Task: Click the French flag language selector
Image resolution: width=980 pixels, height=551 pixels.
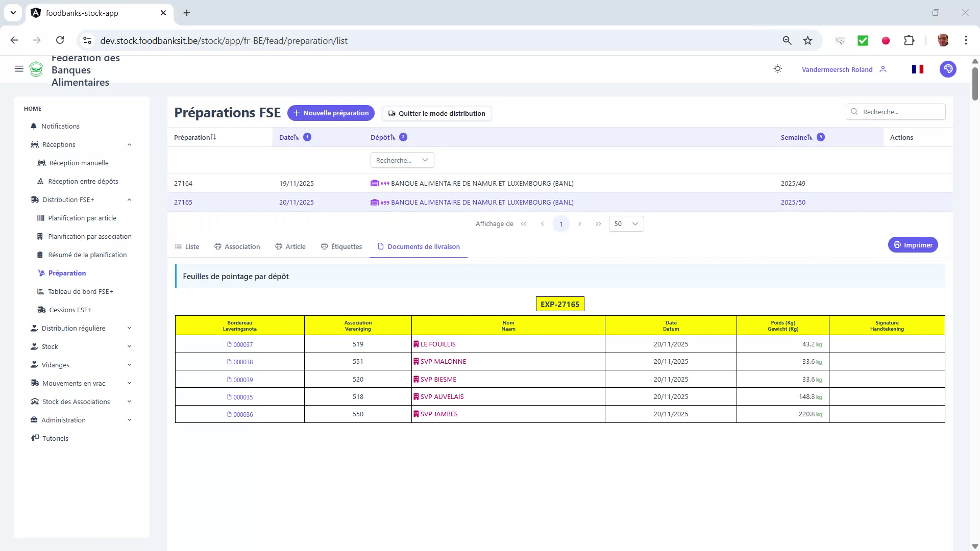Action: 917,69
